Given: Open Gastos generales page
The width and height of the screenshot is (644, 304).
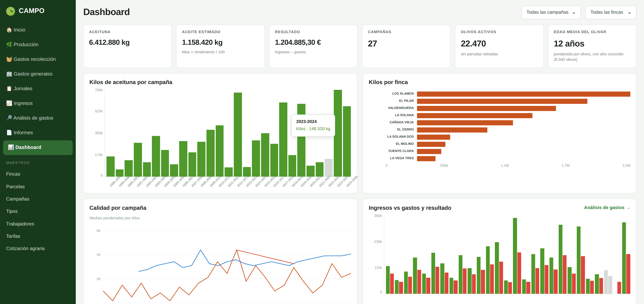Looking at the screenshot, I should click(38, 74).
